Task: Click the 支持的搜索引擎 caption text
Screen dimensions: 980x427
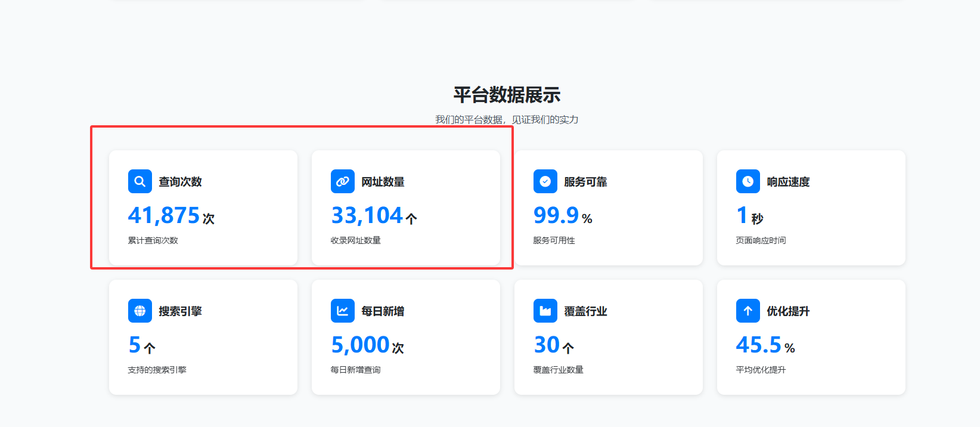Action: (157, 370)
